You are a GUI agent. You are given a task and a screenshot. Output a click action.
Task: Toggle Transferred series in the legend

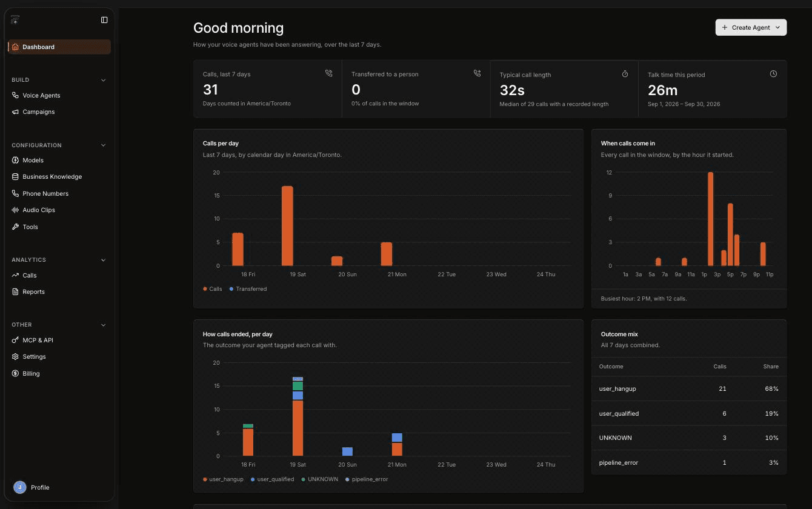pos(248,289)
